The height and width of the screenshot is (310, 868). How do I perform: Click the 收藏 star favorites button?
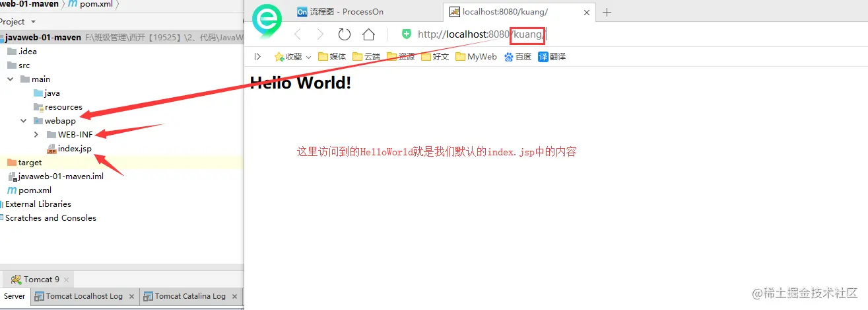click(x=292, y=57)
